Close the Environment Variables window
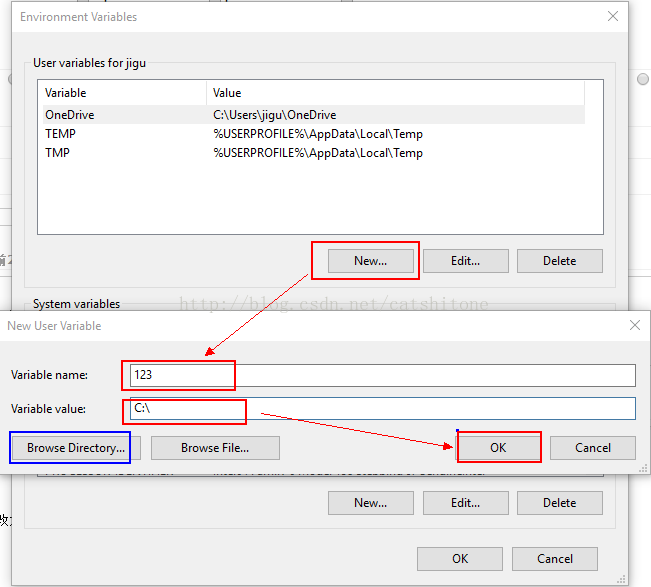 tap(612, 17)
